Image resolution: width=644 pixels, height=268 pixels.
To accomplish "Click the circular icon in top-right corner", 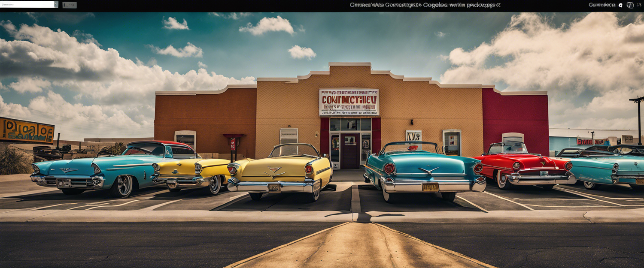I will 630,5.
